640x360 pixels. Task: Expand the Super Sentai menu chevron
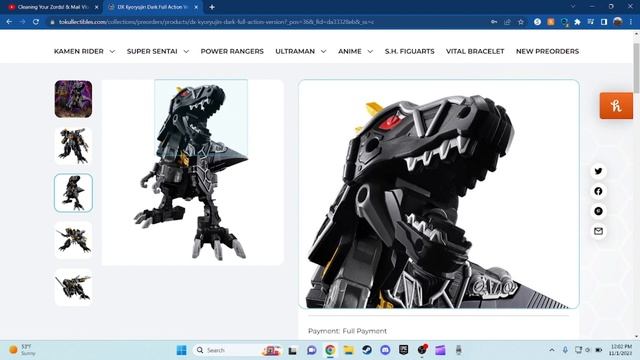click(186, 51)
